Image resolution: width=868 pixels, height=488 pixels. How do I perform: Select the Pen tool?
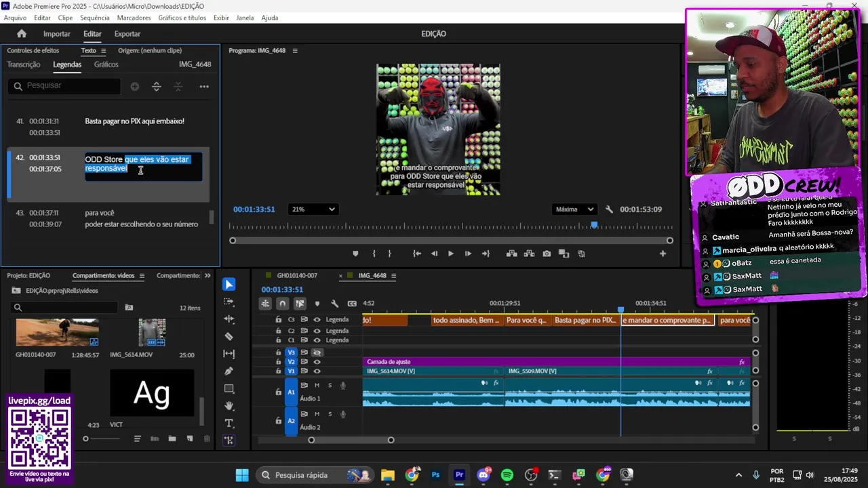pyautogui.click(x=229, y=371)
